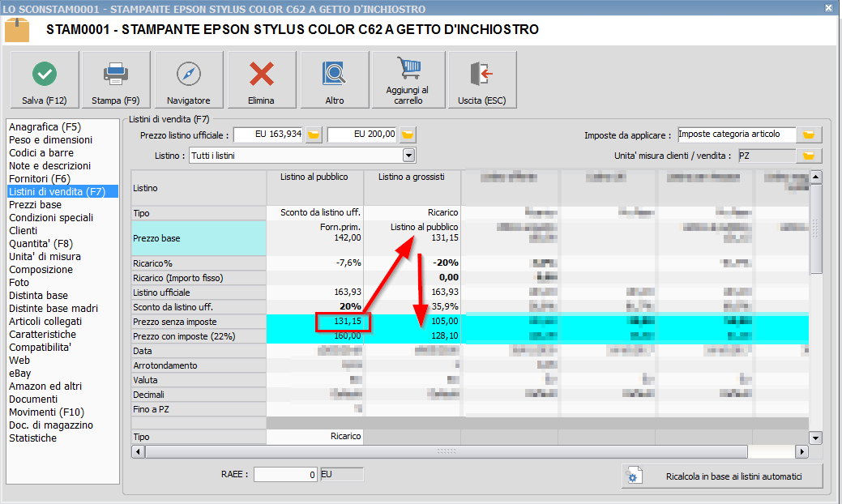
Task: Select Unita' di misura in the sidebar
Action: point(45,257)
